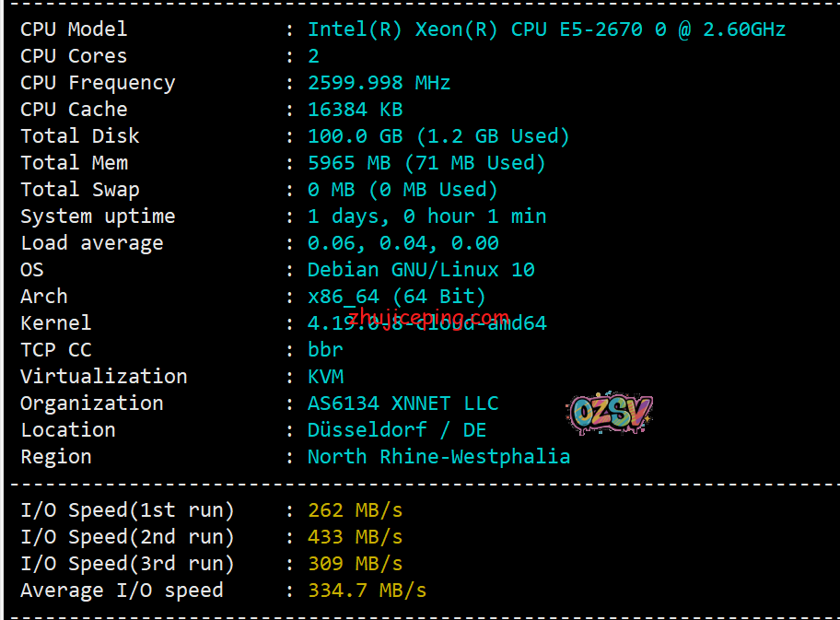
Task: Click the third run I/O value 309 MB/s
Action: [356, 565]
